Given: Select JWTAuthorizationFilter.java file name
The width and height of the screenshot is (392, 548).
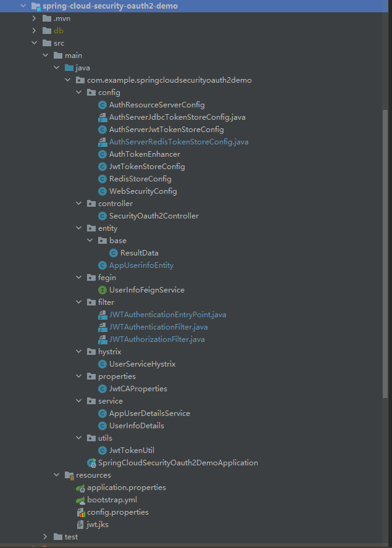Looking at the screenshot, I should pos(157,339).
